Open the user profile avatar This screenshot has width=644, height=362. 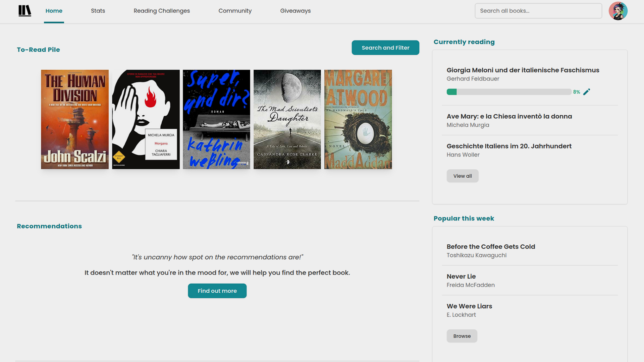pyautogui.click(x=618, y=11)
